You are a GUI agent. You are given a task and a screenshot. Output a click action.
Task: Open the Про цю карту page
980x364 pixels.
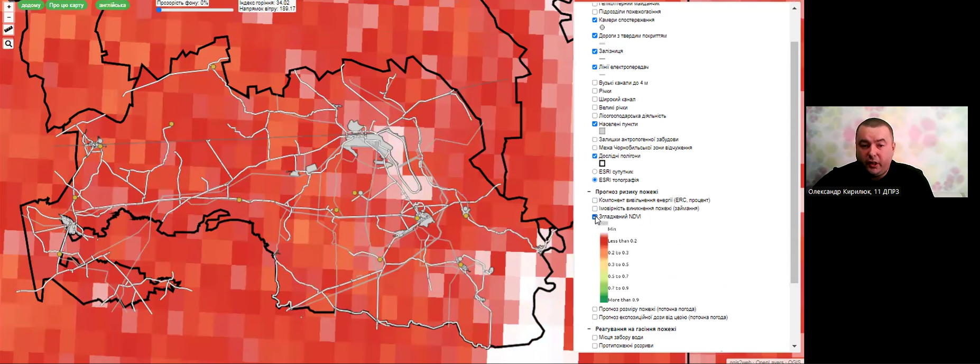click(x=67, y=5)
